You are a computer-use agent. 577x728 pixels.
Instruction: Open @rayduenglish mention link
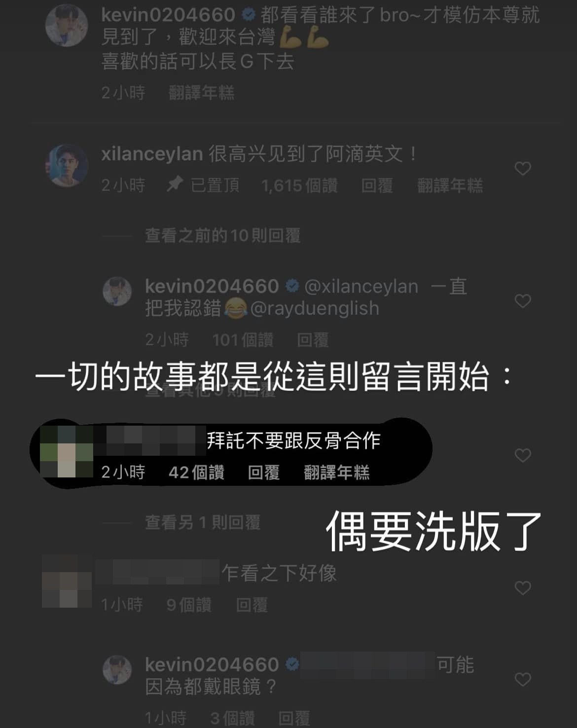pos(315,308)
